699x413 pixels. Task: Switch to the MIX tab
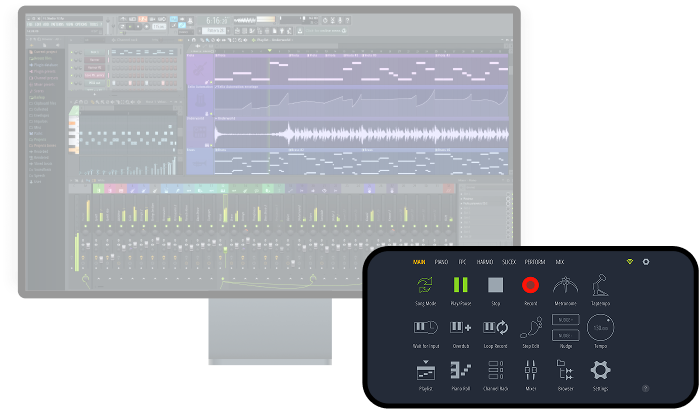(559, 262)
